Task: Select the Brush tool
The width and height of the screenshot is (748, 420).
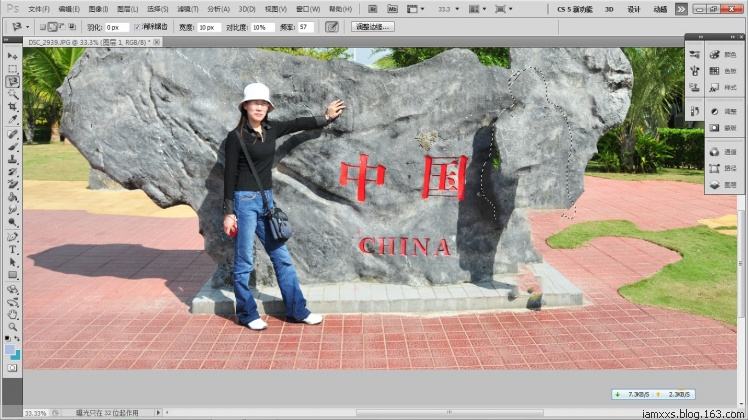Action: coord(12,147)
